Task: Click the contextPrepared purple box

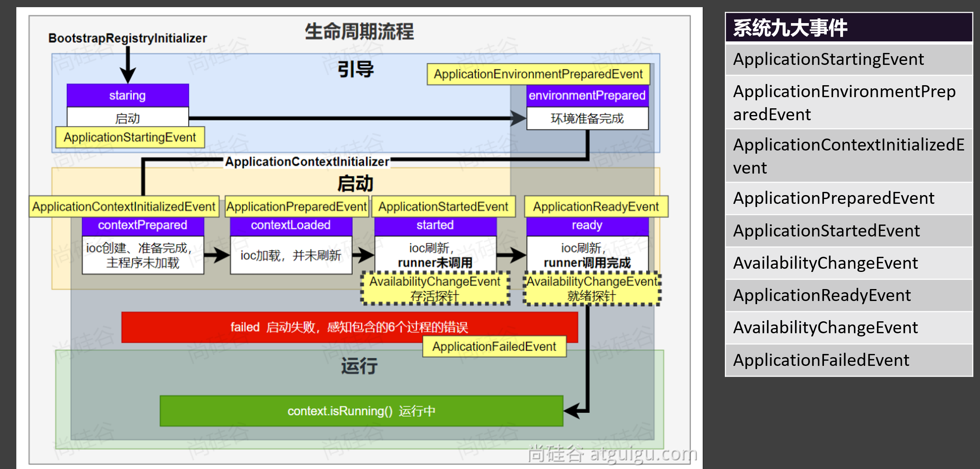Action: 143,225
